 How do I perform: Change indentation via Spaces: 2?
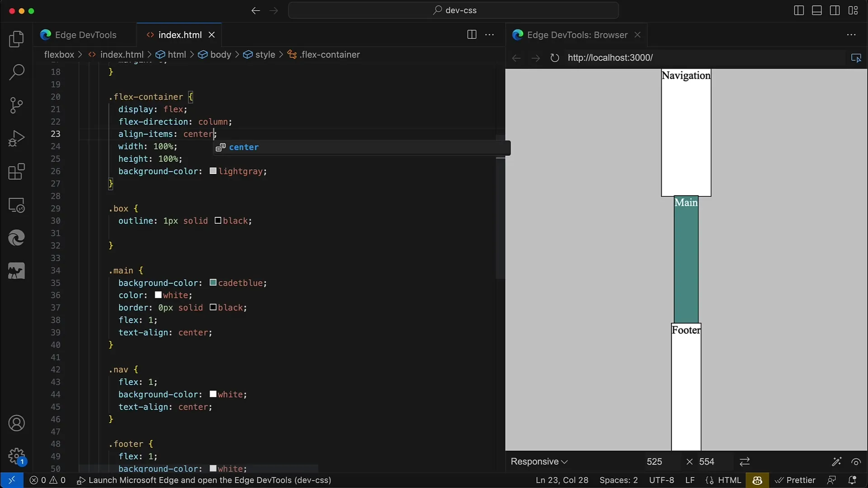coord(618,480)
